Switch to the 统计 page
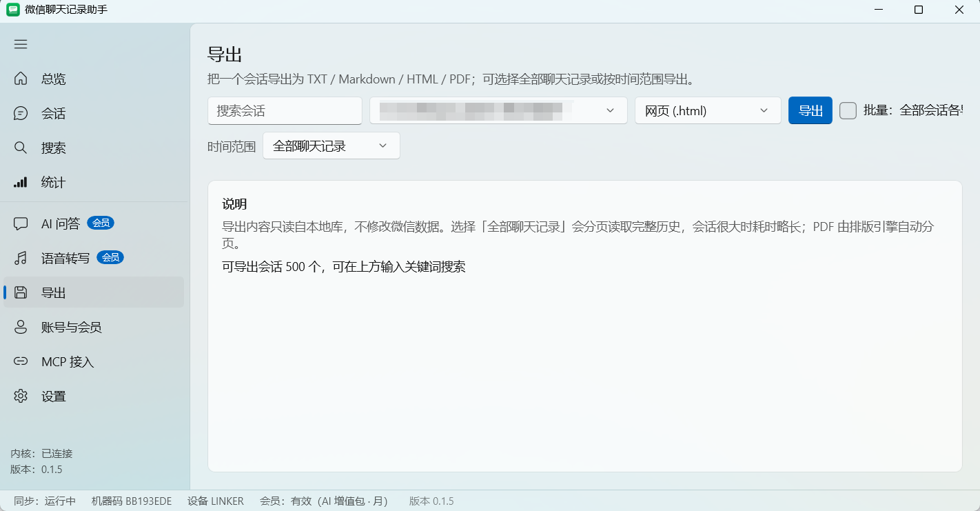 tap(94, 182)
